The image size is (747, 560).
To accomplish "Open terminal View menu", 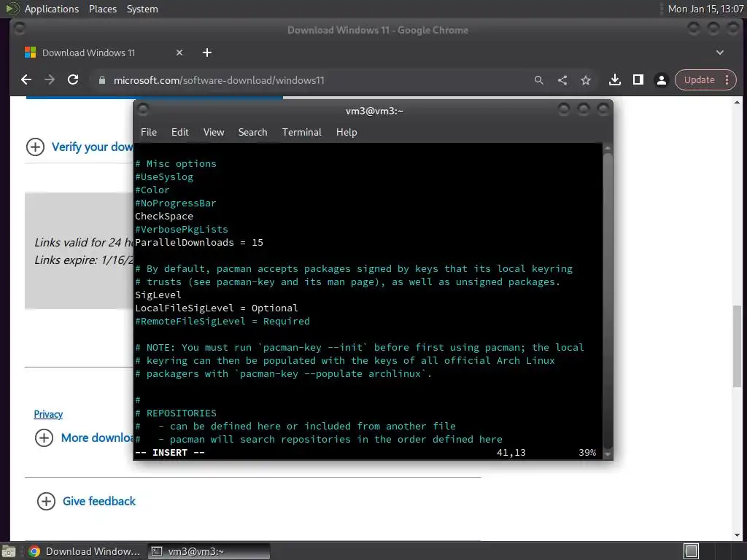I will (214, 133).
